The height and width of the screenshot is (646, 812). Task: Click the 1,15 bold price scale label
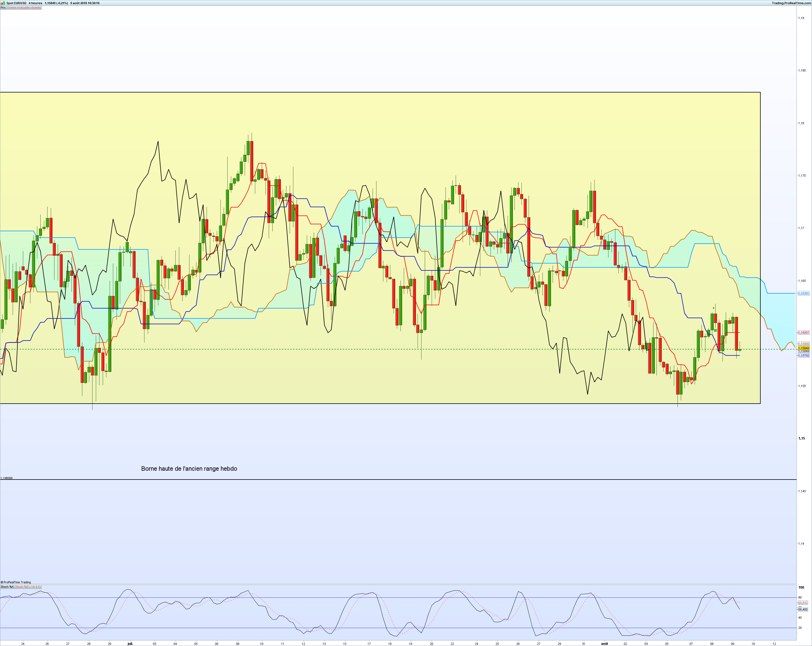pos(802,438)
